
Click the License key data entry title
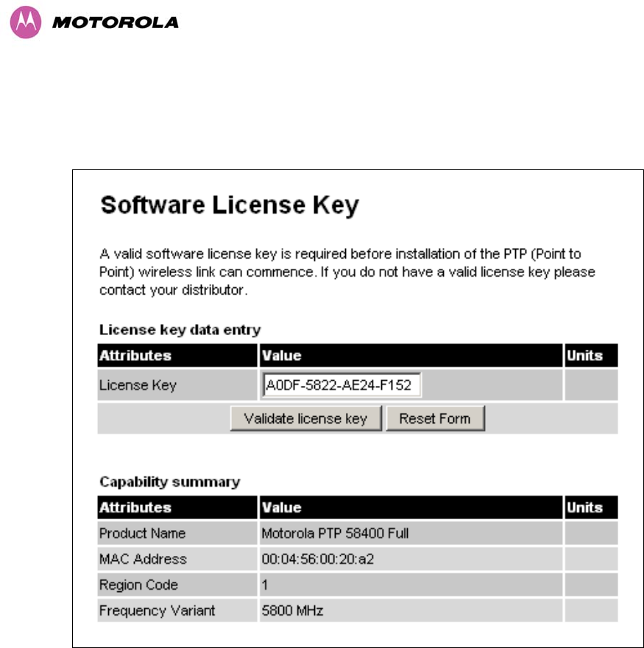point(180,330)
